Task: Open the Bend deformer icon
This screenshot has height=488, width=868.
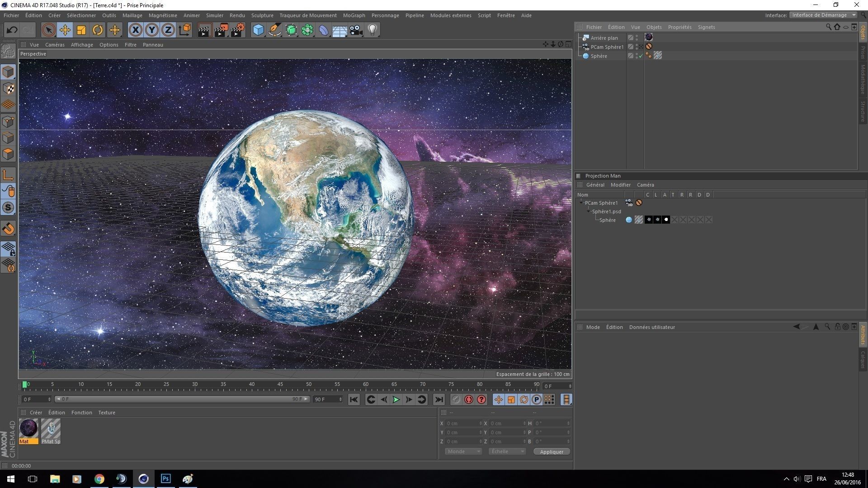Action: (x=324, y=30)
